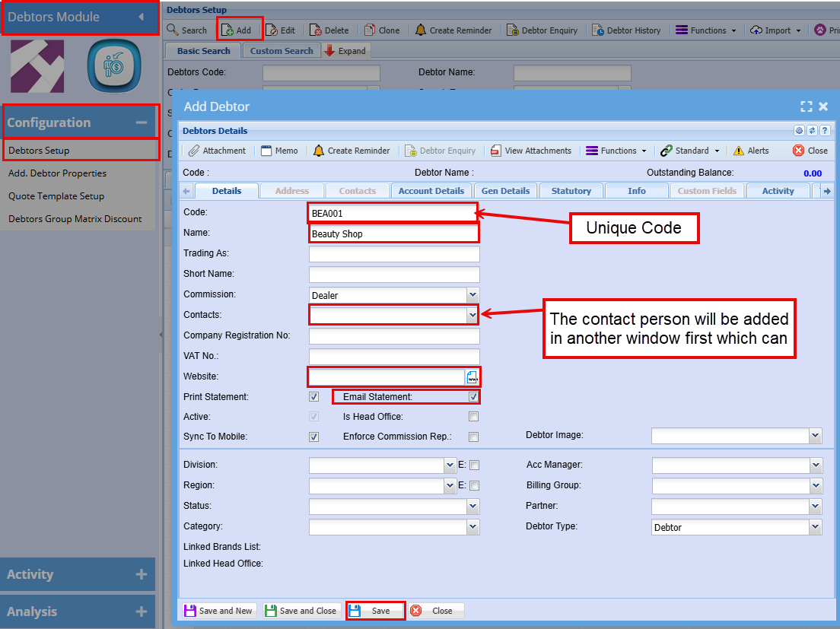Click the Alerts warning icon

click(738, 151)
